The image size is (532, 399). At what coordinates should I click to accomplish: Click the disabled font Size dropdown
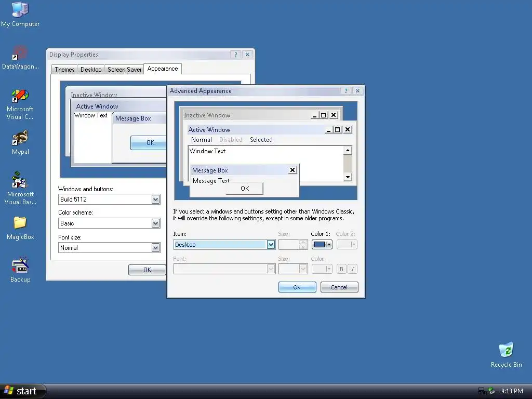pyautogui.click(x=293, y=269)
